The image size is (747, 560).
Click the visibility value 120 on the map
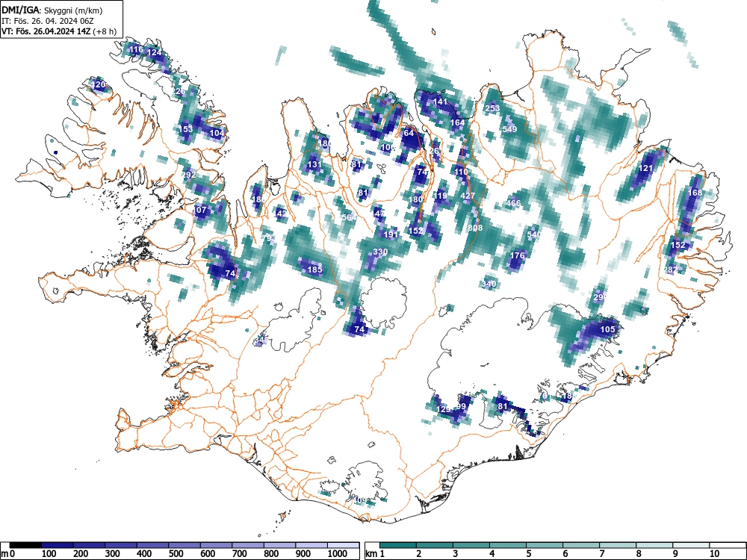(x=98, y=85)
